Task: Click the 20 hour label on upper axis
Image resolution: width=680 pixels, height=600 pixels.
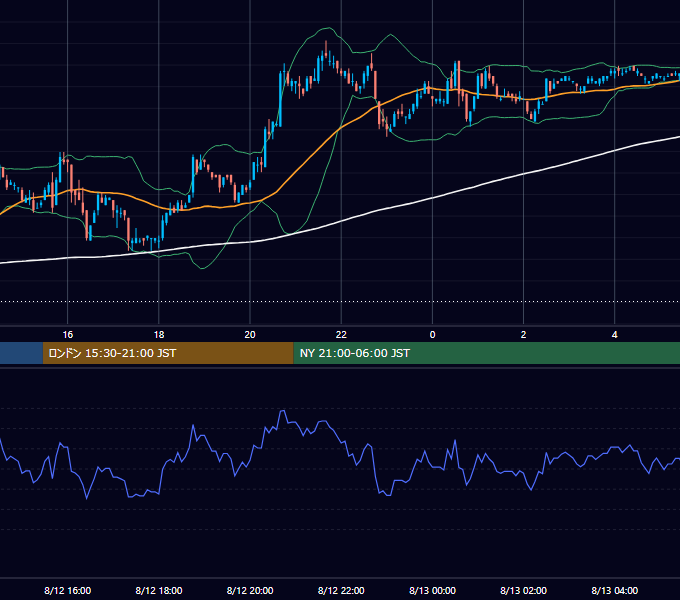Action: tap(250, 335)
